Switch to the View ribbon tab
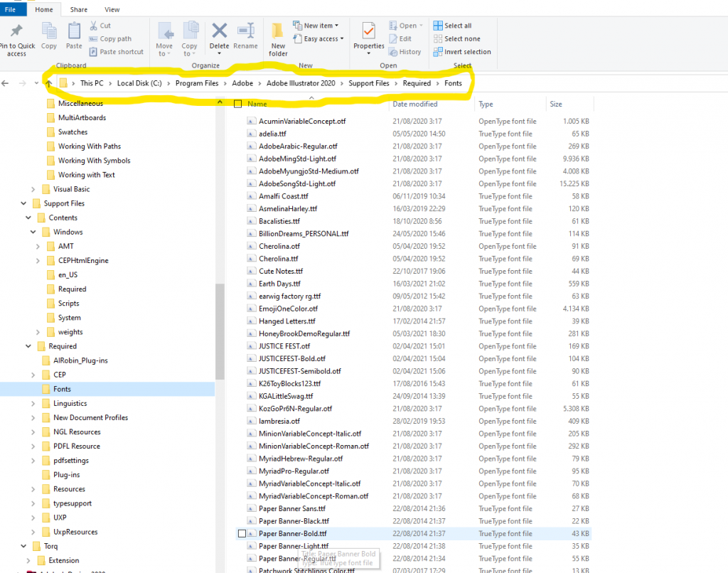 tap(112, 9)
